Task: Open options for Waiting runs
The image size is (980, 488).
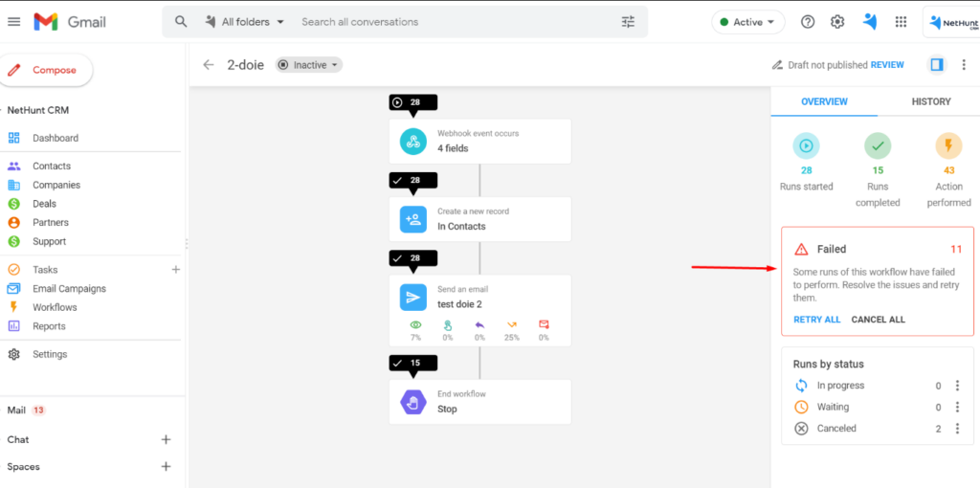Action: [x=957, y=407]
